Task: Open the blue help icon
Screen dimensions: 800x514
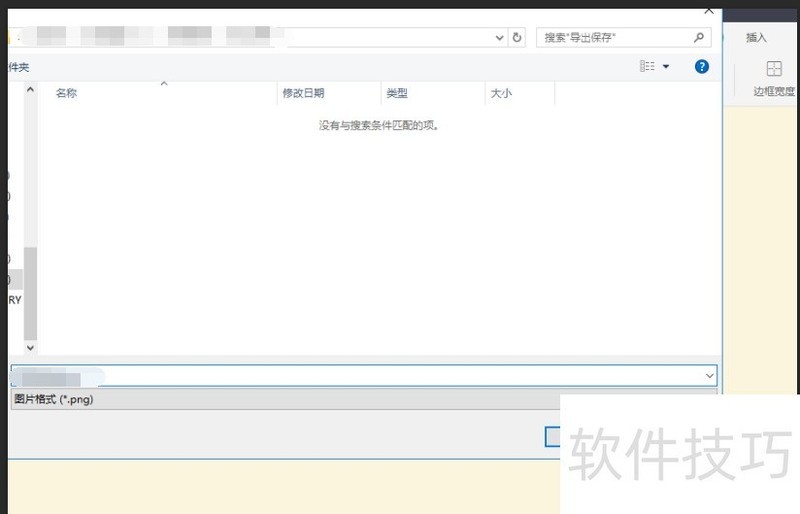Action: pyautogui.click(x=702, y=66)
